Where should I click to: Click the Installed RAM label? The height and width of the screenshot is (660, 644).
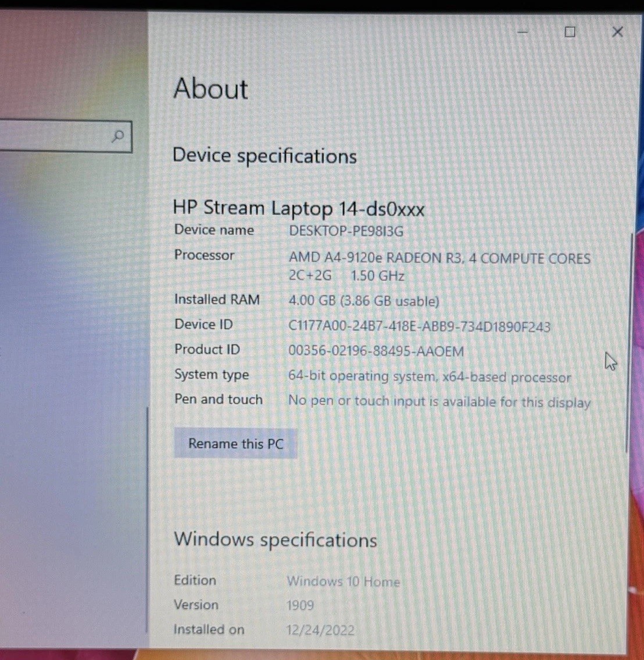(x=217, y=299)
